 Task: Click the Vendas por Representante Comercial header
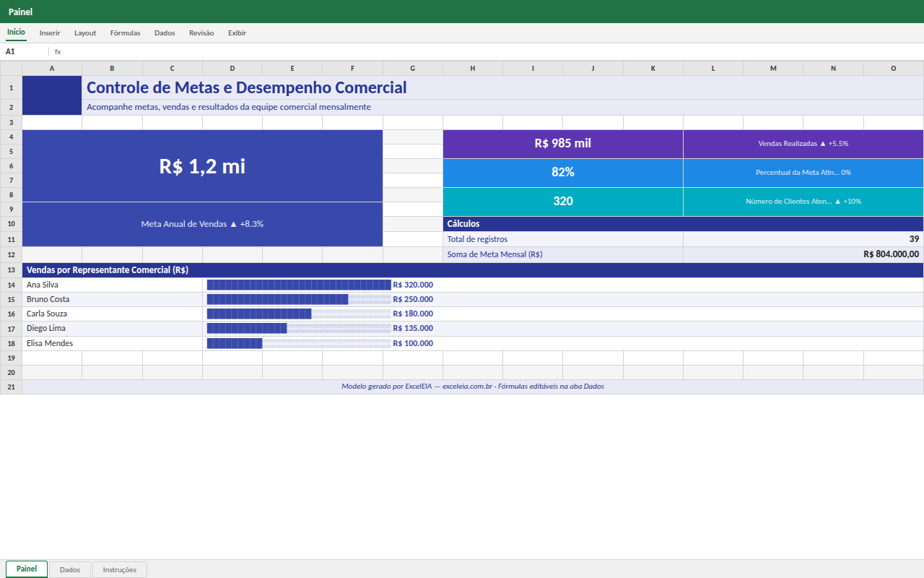click(473, 270)
